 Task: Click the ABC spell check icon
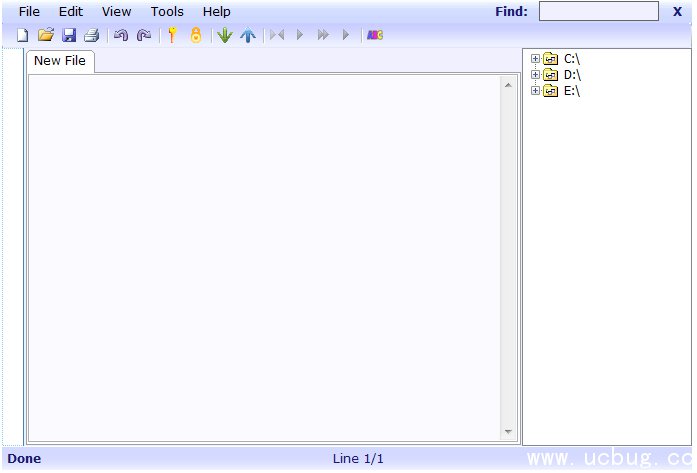pos(375,35)
